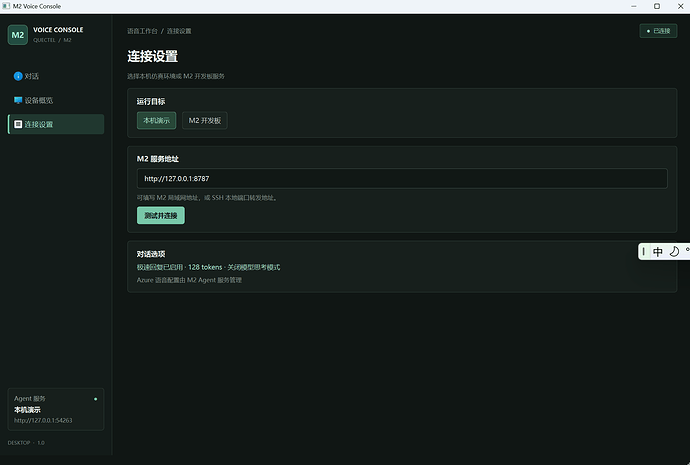Click the Agent 服务 status card

[x=56, y=409]
